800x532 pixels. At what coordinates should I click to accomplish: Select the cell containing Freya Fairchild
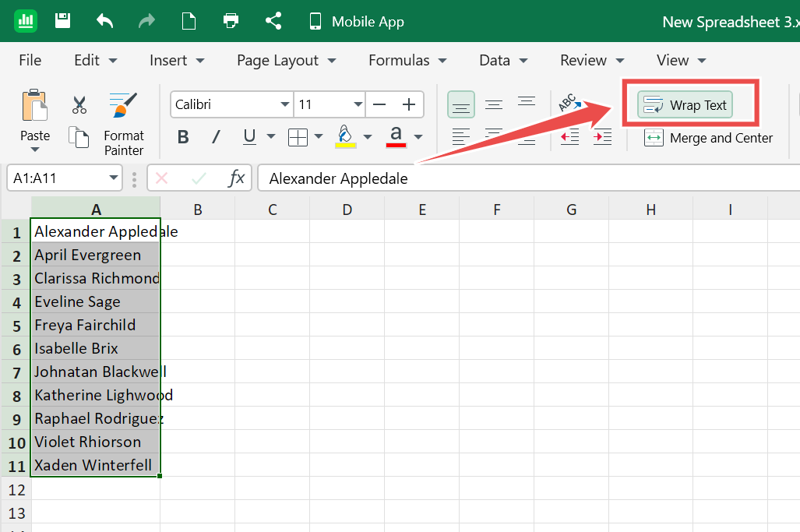(96, 325)
